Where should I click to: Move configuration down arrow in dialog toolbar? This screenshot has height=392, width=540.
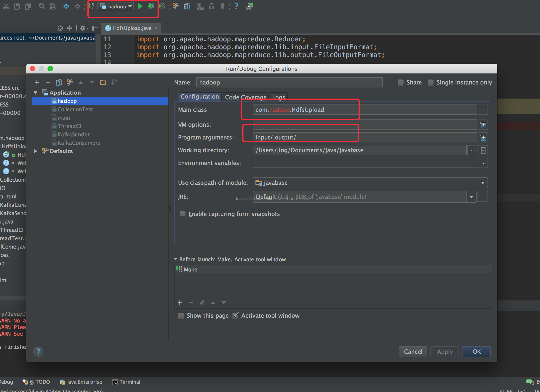pos(92,82)
